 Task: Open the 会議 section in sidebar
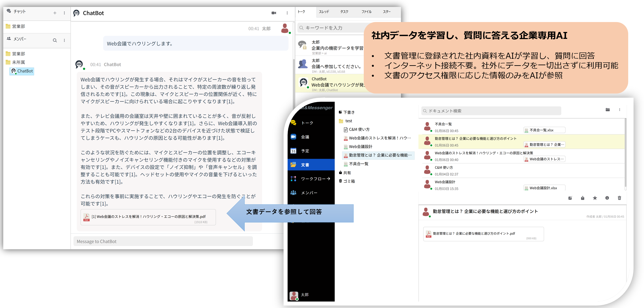(x=305, y=137)
